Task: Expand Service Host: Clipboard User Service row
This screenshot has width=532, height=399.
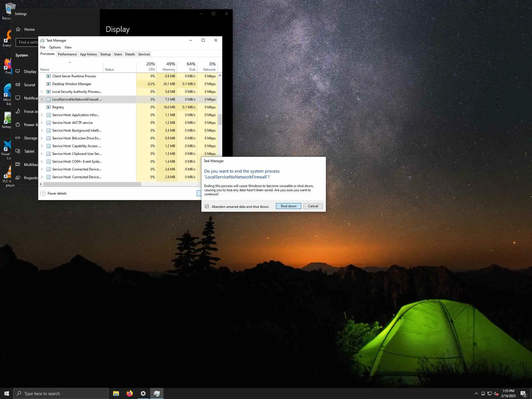Action: click(42, 154)
